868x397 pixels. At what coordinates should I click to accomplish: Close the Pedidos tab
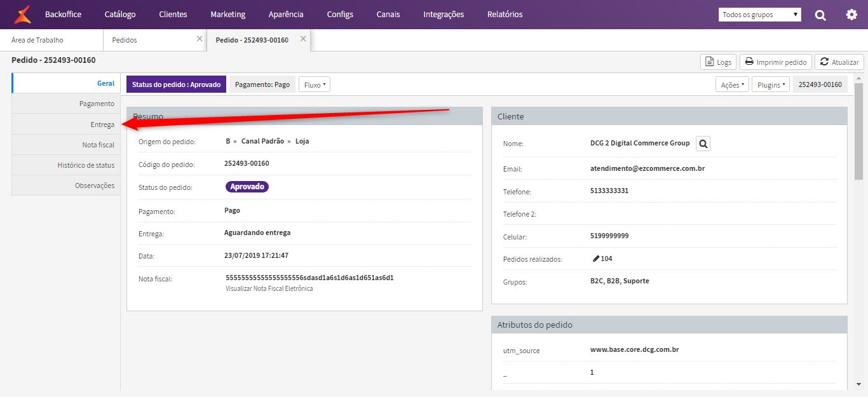[x=200, y=39]
